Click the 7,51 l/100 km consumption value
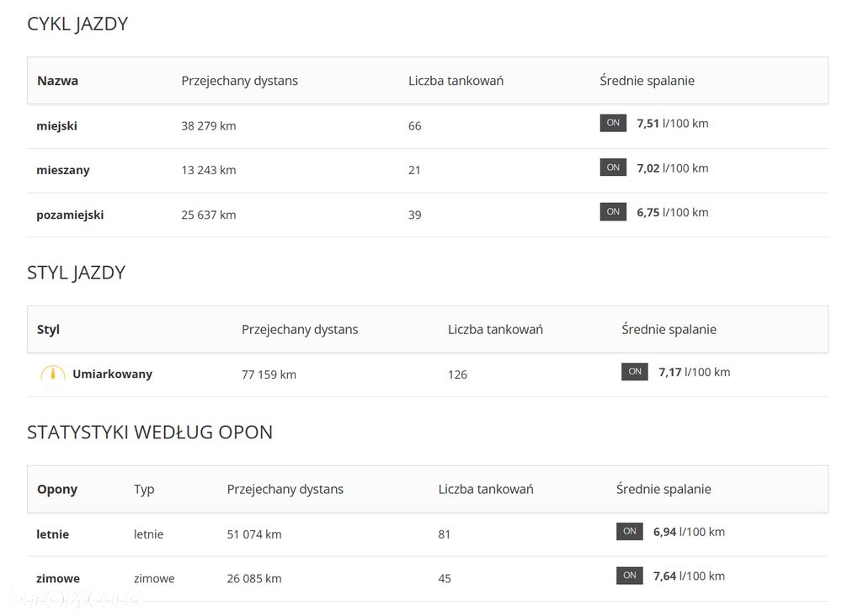Image resolution: width=842 pixels, height=616 pixels. tap(672, 124)
